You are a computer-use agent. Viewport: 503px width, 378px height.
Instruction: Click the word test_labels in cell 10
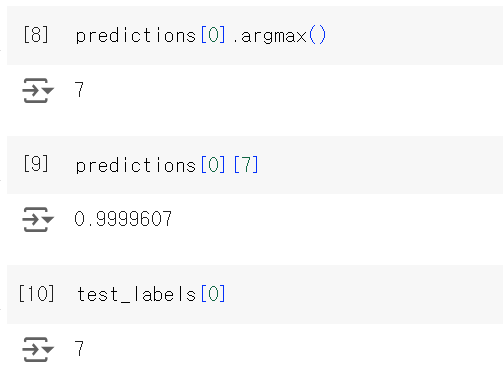coord(136,294)
